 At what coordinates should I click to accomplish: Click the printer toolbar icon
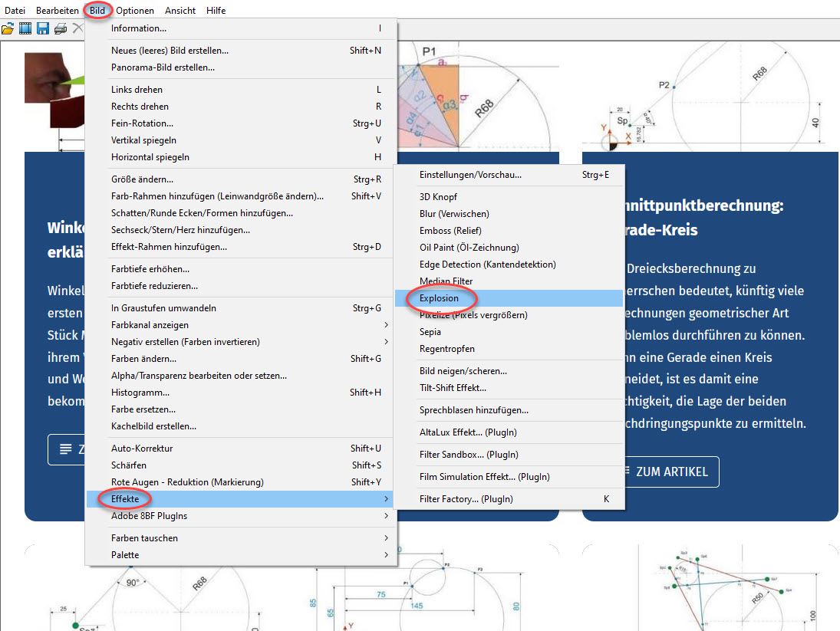point(61,28)
